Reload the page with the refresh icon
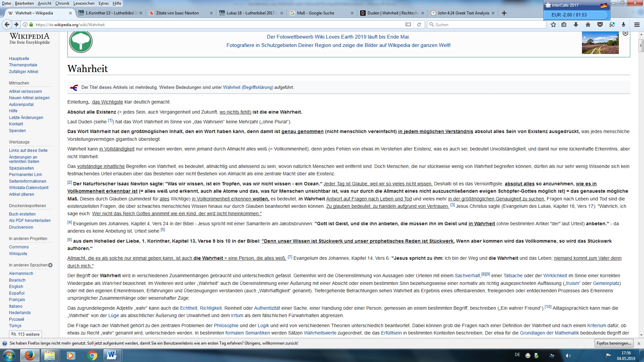Screen dimensions: 644x362 click(x=419, y=24)
